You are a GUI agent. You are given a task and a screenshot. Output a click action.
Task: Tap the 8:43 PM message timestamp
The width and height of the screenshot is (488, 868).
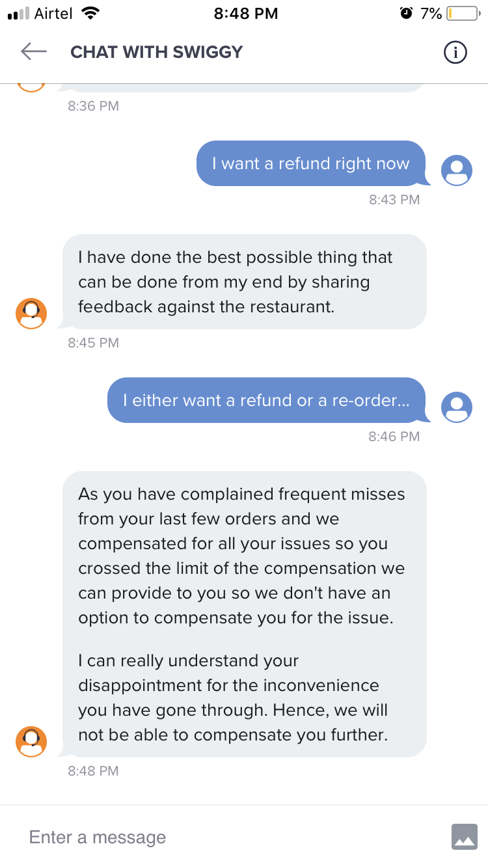pyautogui.click(x=394, y=200)
